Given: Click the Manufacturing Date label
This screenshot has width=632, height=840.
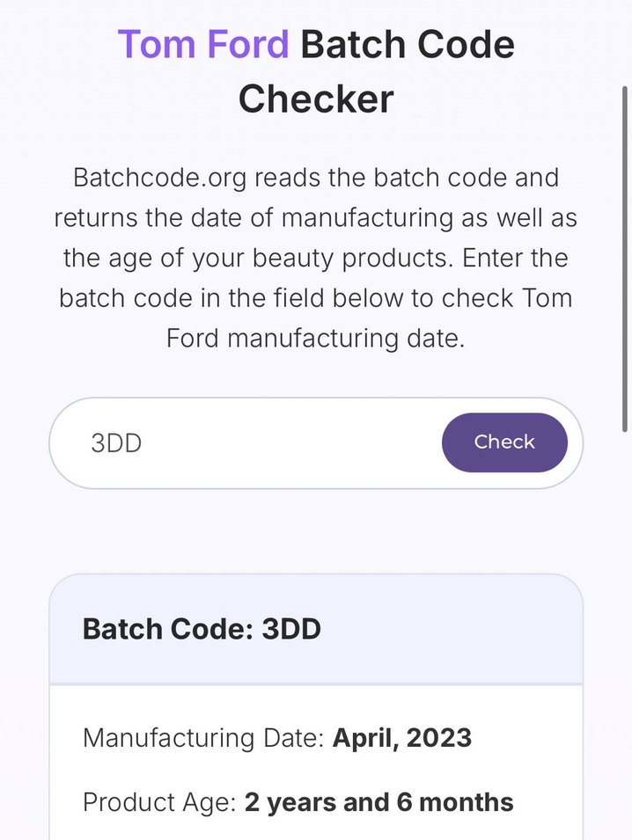Looking at the screenshot, I should coord(203,738).
